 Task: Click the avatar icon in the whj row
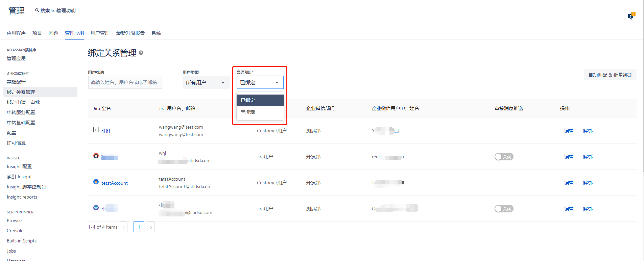(96, 156)
